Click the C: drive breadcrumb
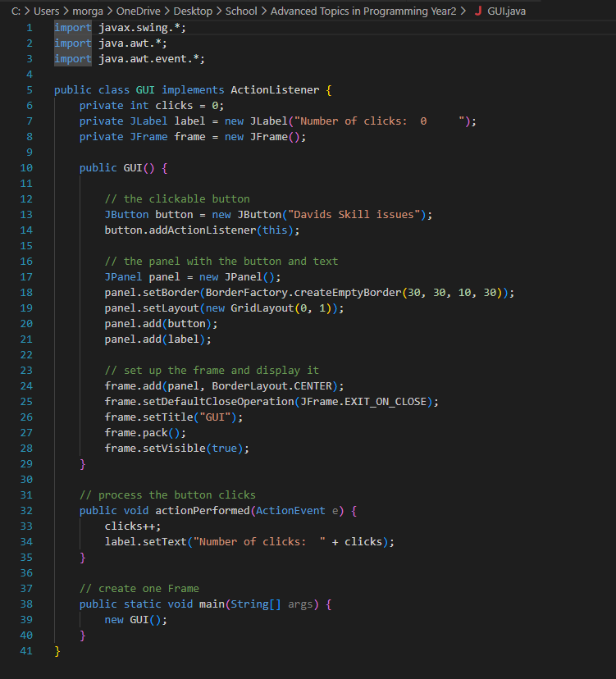 [x=16, y=11]
